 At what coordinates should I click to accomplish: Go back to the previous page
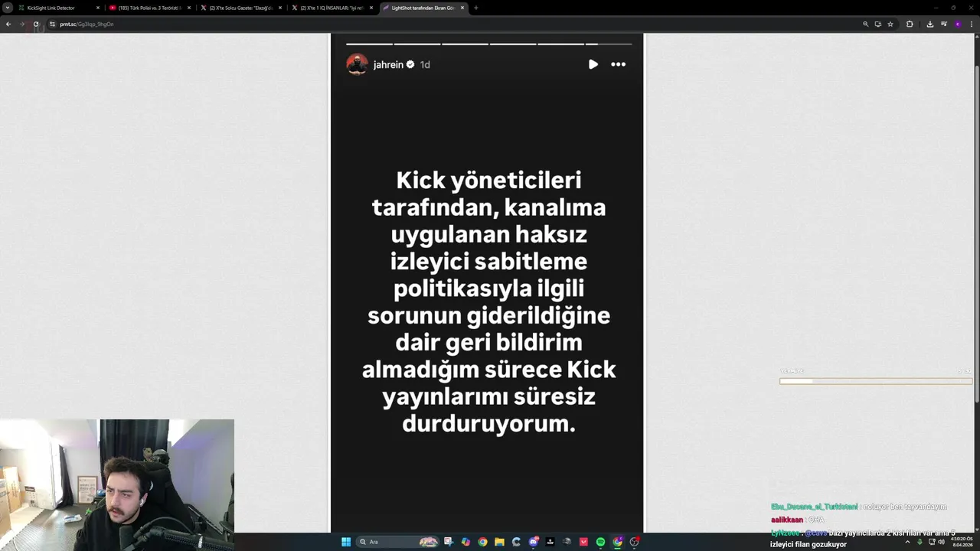point(8,24)
